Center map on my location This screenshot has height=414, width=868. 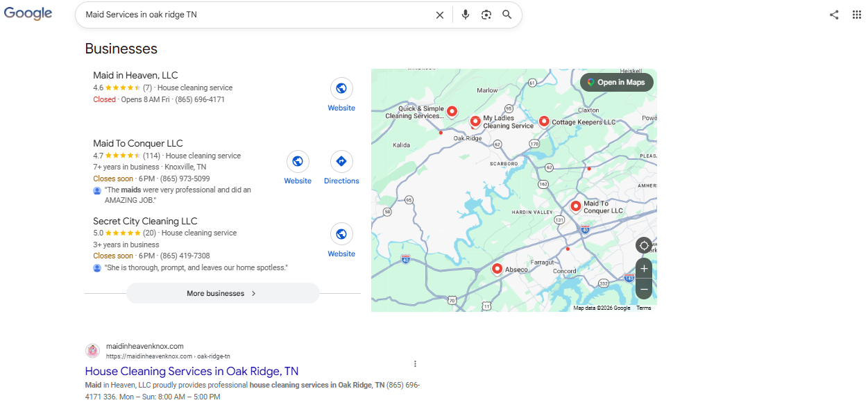644,246
